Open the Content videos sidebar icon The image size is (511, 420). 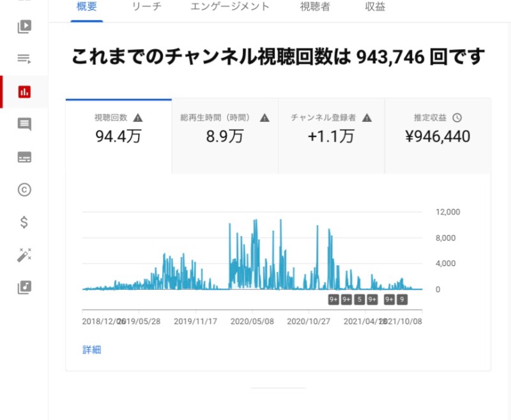click(24, 27)
